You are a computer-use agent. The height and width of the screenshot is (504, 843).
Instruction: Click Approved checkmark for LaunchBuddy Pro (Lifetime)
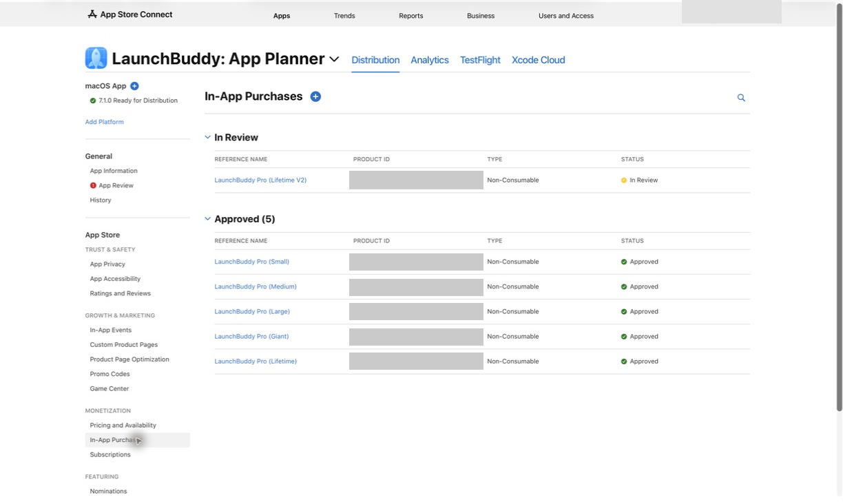click(x=624, y=361)
